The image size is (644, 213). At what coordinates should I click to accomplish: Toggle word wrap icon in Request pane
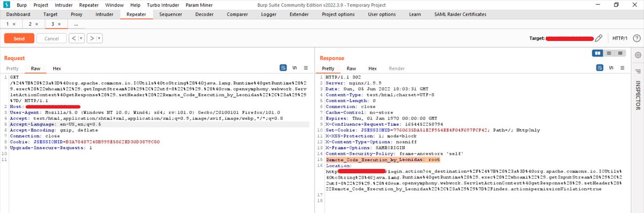click(283, 68)
